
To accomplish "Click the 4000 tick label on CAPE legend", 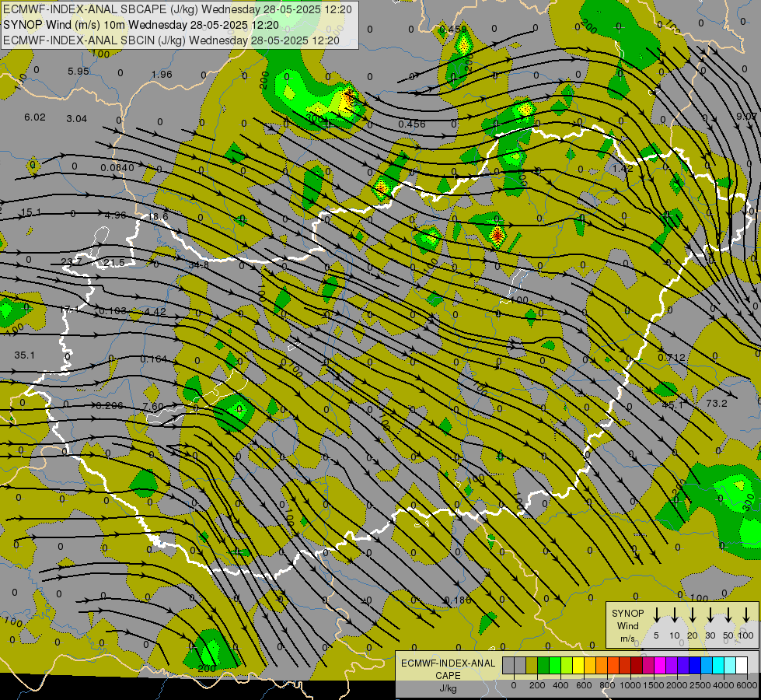I will point(724,685).
